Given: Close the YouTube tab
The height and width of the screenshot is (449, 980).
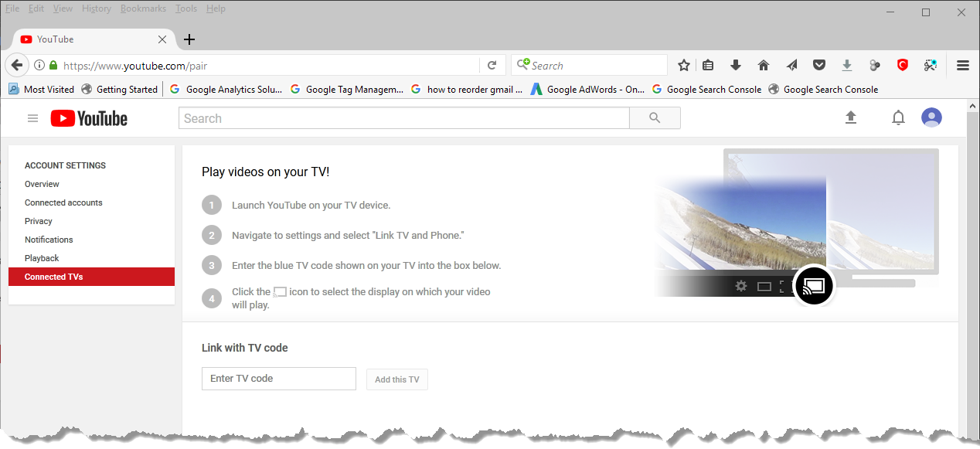Looking at the screenshot, I should click(162, 39).
